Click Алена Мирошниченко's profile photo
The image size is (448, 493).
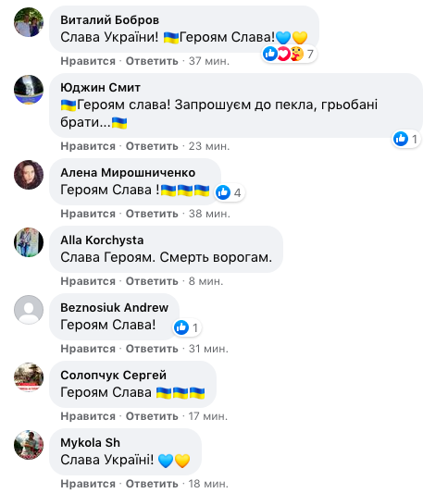(x=29, y=175)
